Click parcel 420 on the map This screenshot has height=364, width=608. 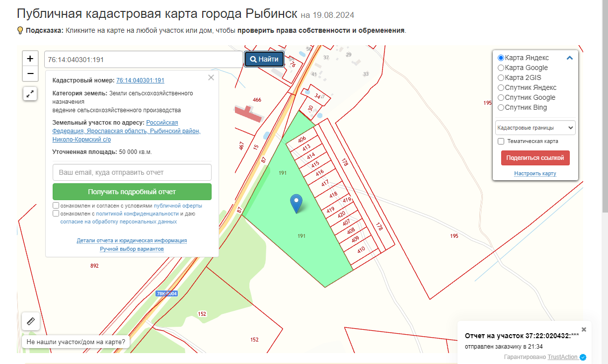[x=341, y=215]
